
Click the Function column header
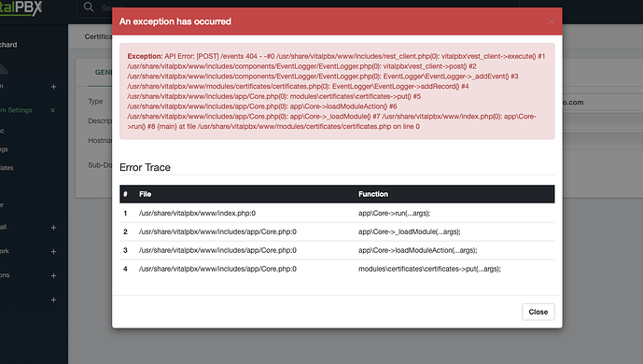(x=373, y=194)
